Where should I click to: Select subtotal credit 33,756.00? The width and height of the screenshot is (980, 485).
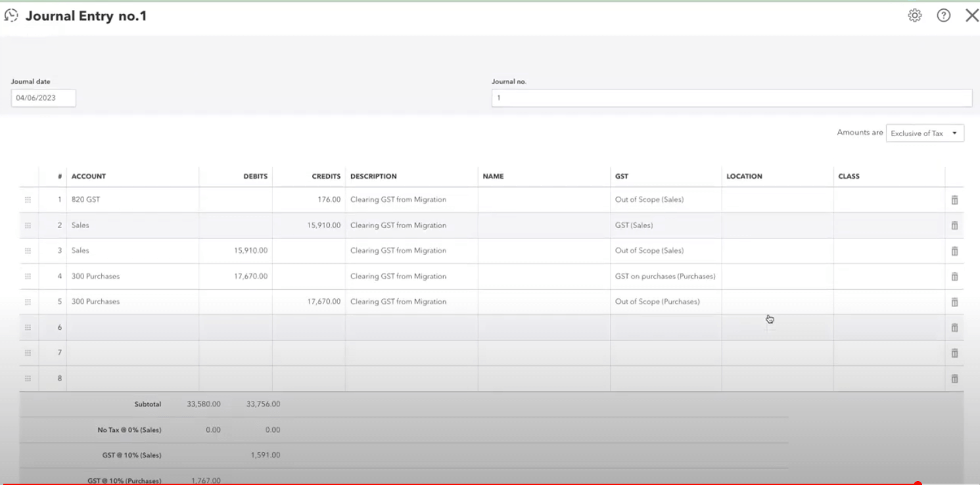point(263,404)
